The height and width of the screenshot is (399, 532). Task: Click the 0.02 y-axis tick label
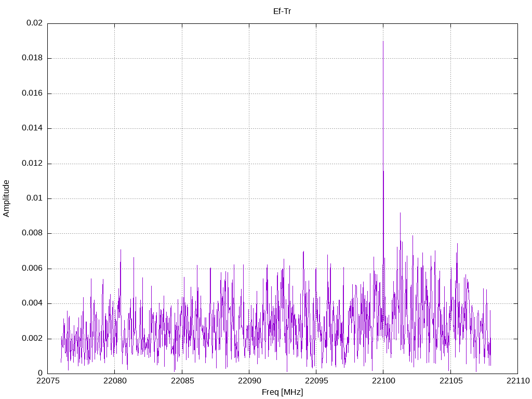click(34, 23)
